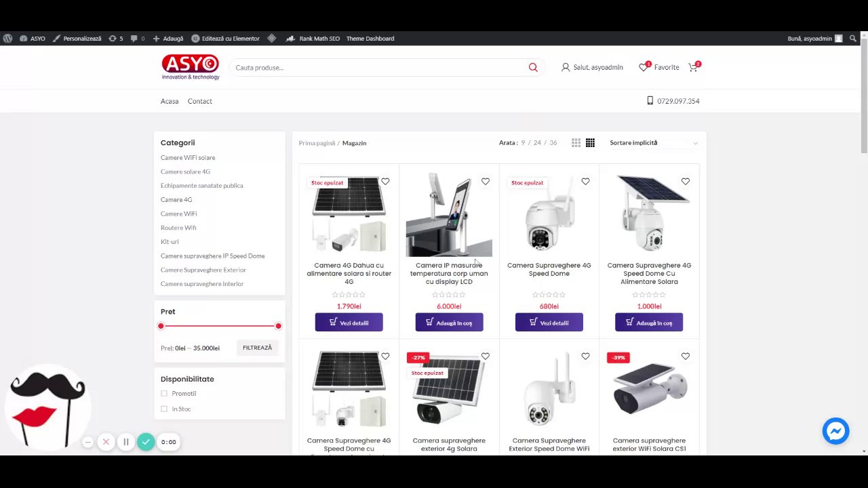868x488 pixels.
Task: Click the updates counter showing 5
Action: [116, 39]
